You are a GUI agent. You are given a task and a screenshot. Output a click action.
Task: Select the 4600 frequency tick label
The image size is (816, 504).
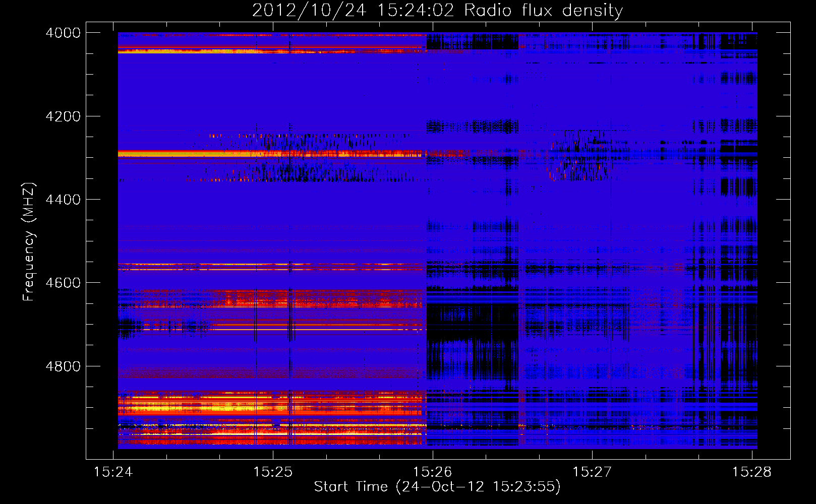tap(63, 283)
